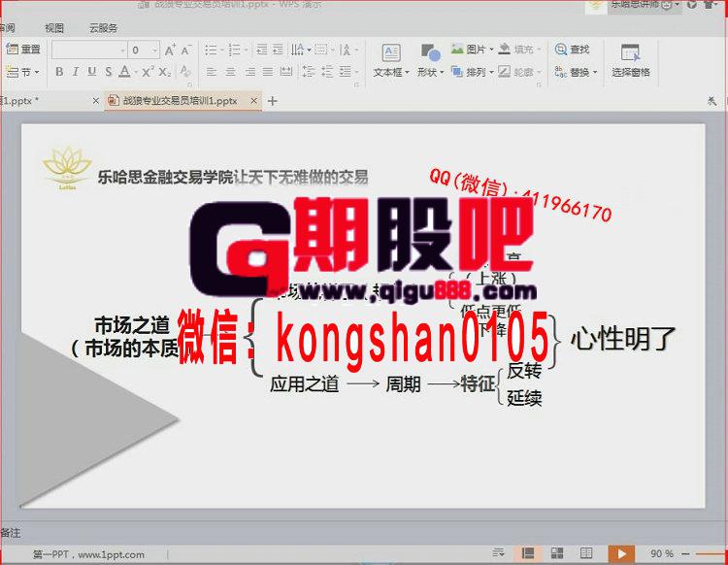Click the paragraph spacing decrease icon
This screenshot has width=728, height=565.
coord(327,72)
